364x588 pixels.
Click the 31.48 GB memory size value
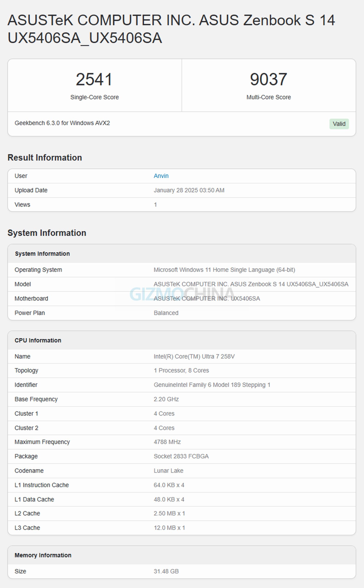pos(166,571)
